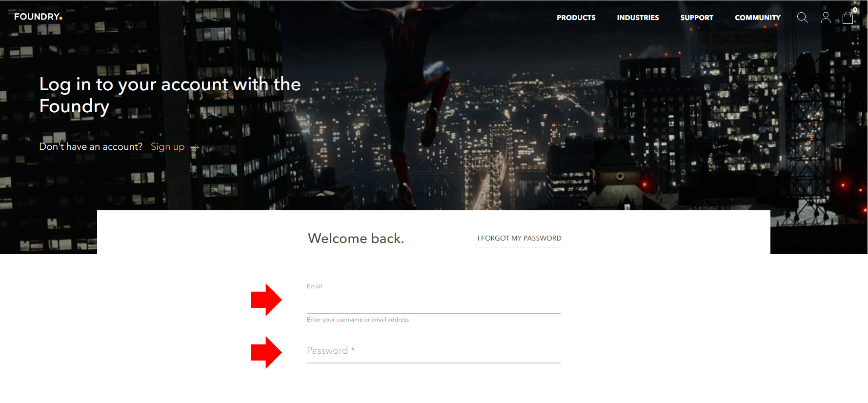Click the orange arrow beside Sign up

195,147
